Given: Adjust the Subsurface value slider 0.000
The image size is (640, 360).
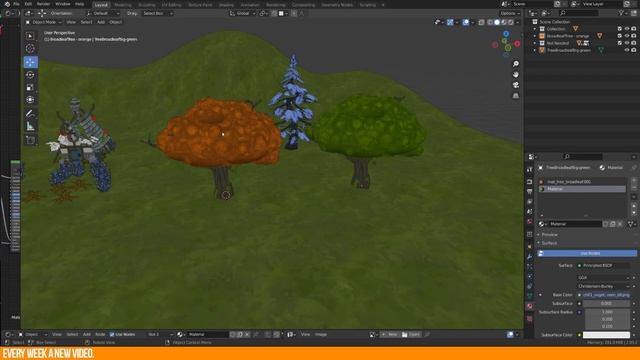Looking at the screenshot, I should pyautogui.click(x=606, y=303).
